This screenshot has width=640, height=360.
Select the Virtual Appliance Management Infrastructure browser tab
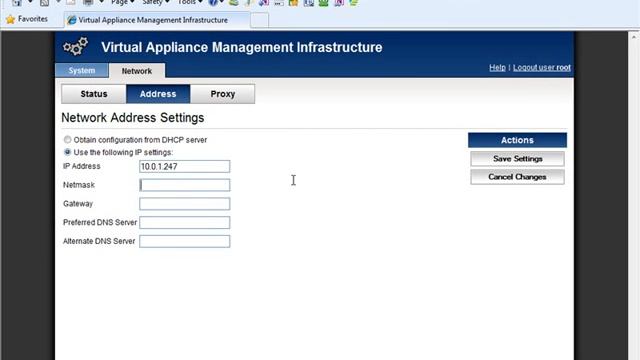click(157, 20)
